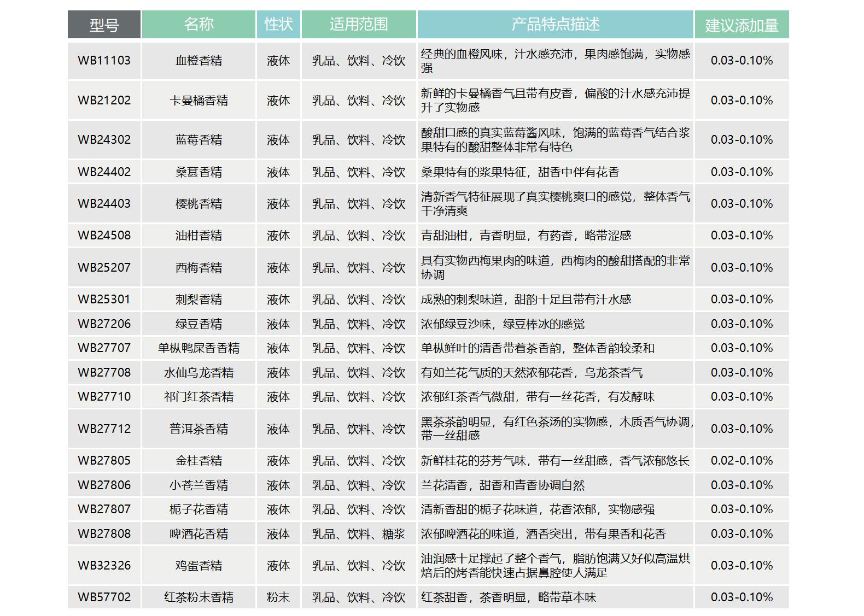Viewport: 864px width, 616px height.
Task: Click the name 普洱茶香精
Action: click(x=199, y=429)
